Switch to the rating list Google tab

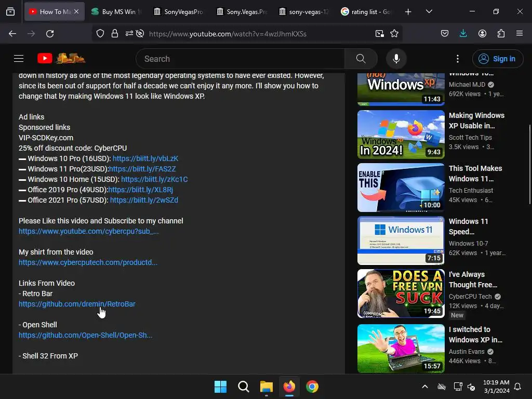click(366, 11)
